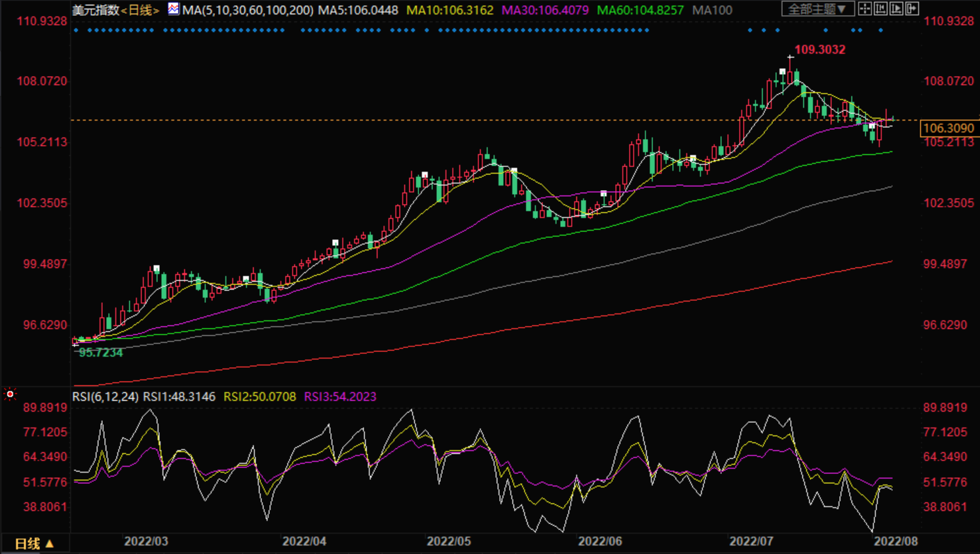
Task: Click the chart playback icon
Action: [x=896, y=9]
